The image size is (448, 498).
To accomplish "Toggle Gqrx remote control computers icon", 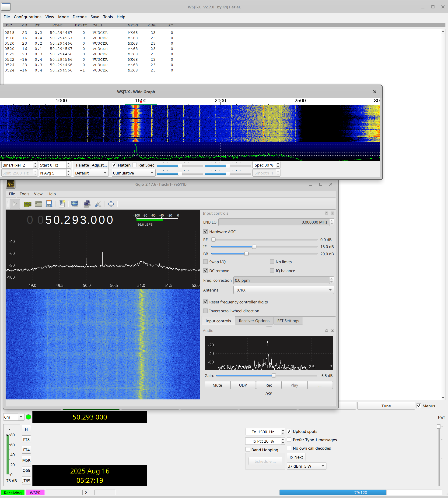I will (87, 204).
